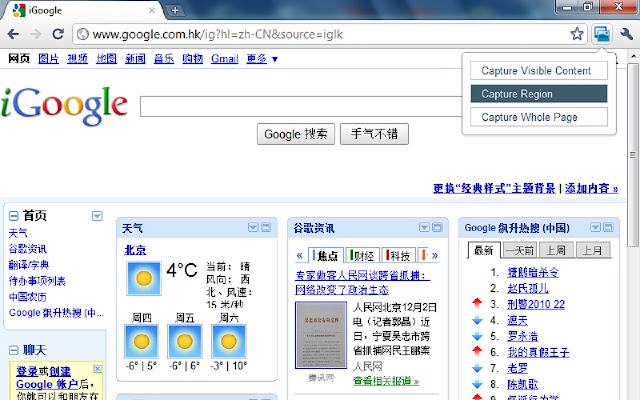Select Capture Whole Page
640x400 pixels.
538,117
